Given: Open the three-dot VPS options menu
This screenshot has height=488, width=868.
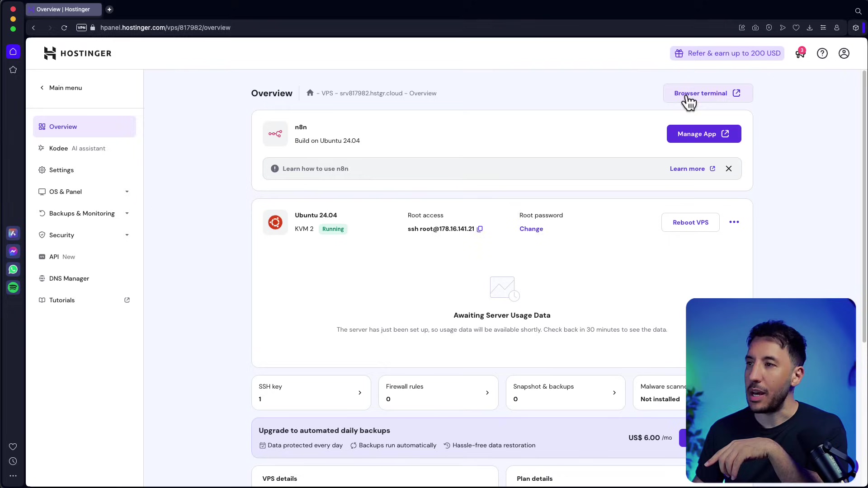Looking at the screenshot, I should (734, 222).
